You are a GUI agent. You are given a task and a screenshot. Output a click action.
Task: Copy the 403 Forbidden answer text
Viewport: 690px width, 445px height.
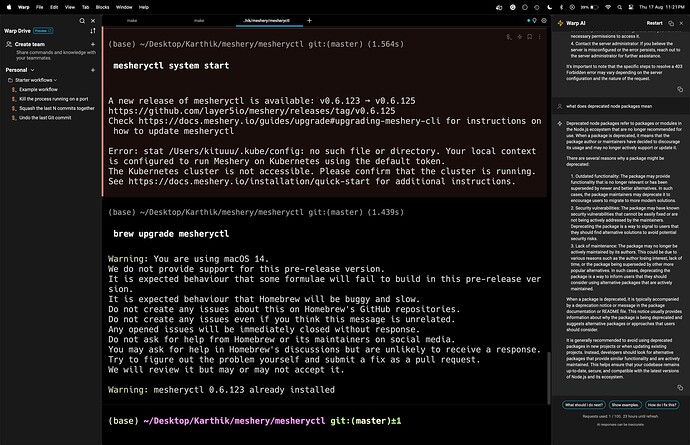[680, 89]
